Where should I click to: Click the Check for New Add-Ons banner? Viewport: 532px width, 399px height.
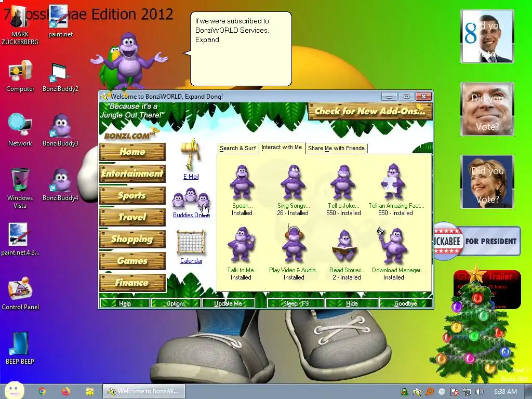(370, 111)
